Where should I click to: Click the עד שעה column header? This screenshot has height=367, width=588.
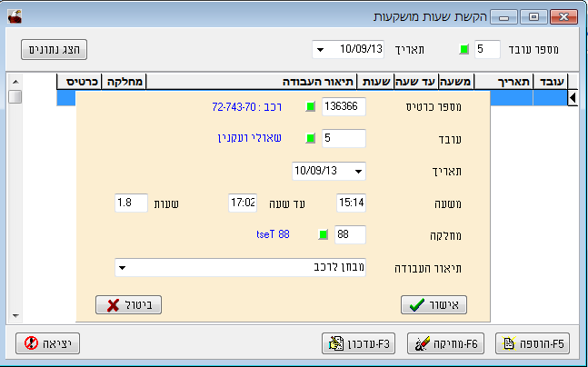coord(415,82)
